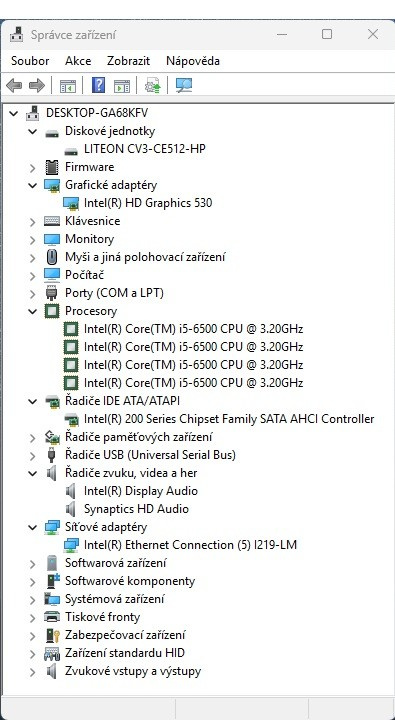Click the Softwarová zařízení icon
395x720 pixels.
52,563
